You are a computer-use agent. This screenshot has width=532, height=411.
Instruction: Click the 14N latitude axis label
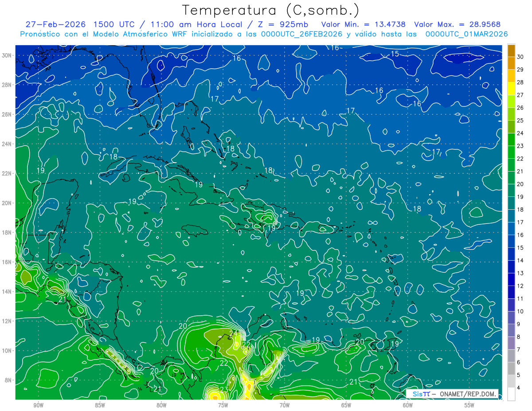point(8,292)
